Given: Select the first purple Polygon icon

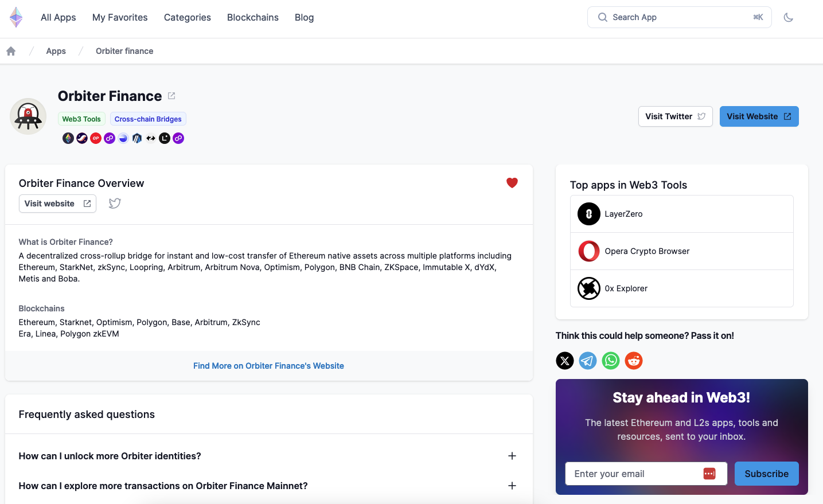Looking at the screenshot, I should pyautogui.click(x=110, y=138).
